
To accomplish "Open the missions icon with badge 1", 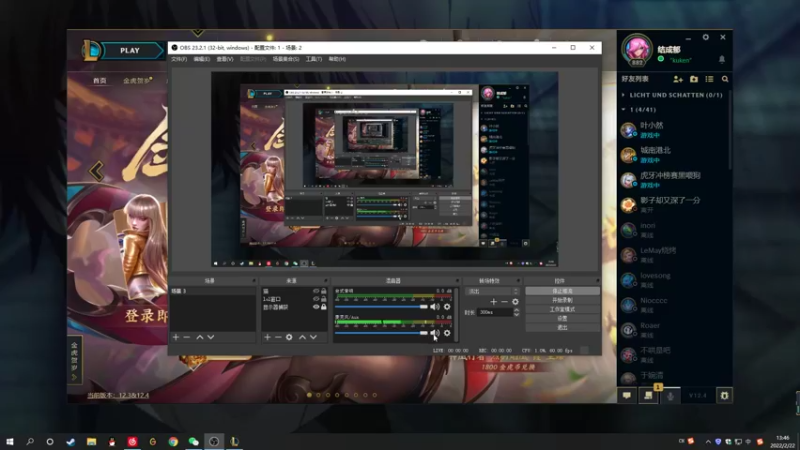I will pos(648,395).
